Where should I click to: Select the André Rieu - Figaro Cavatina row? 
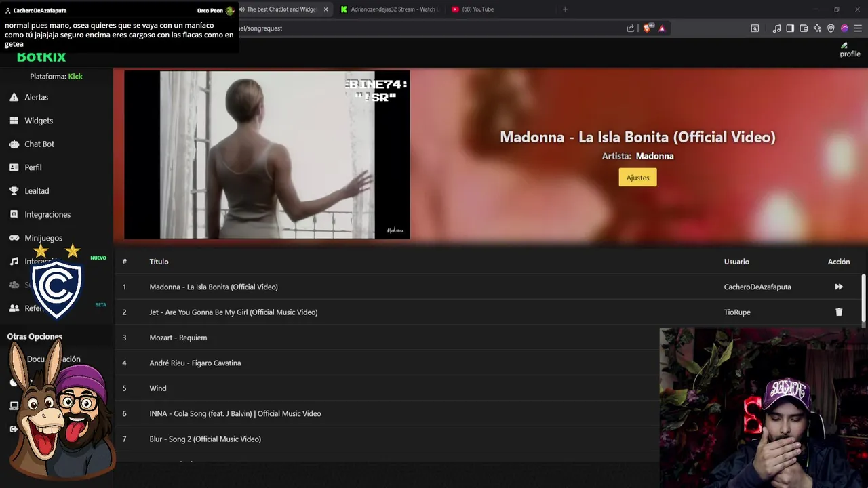(x=387, y=363)
